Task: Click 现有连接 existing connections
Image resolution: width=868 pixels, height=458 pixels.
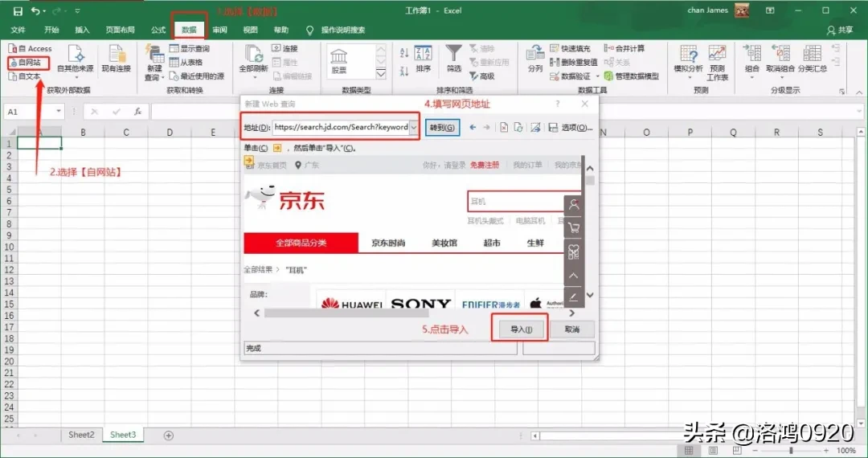Action: point(117,59)
